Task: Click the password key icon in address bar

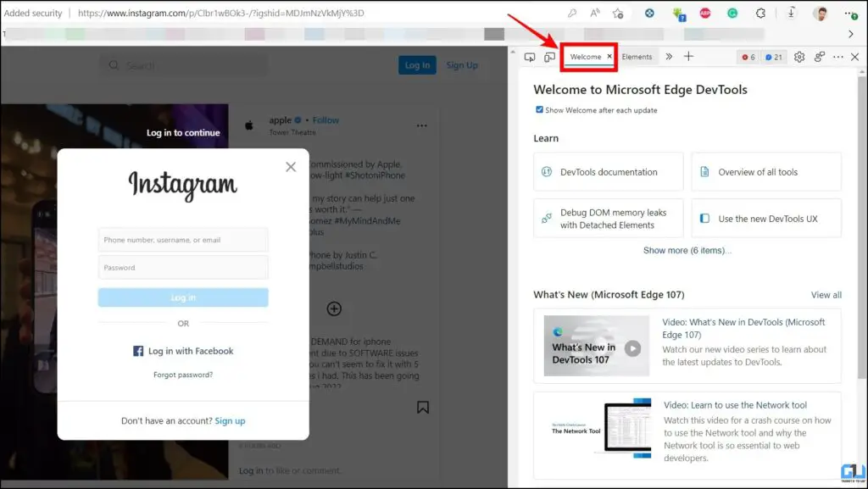Action: click(x=572, y=13)
